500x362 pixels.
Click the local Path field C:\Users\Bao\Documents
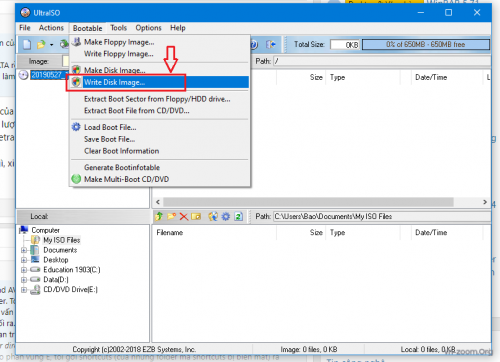click(x=381, y=217)
